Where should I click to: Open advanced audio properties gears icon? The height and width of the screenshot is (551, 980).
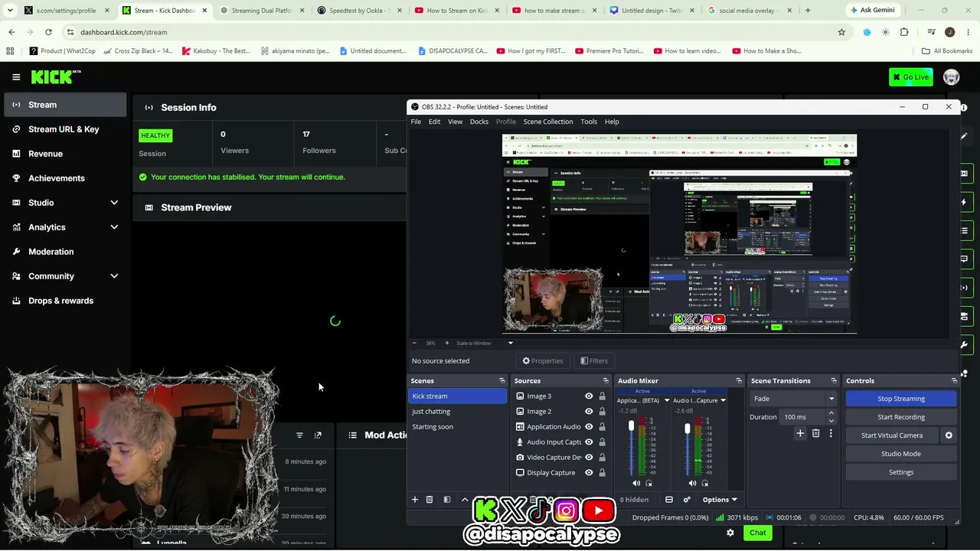coord(687,500)
